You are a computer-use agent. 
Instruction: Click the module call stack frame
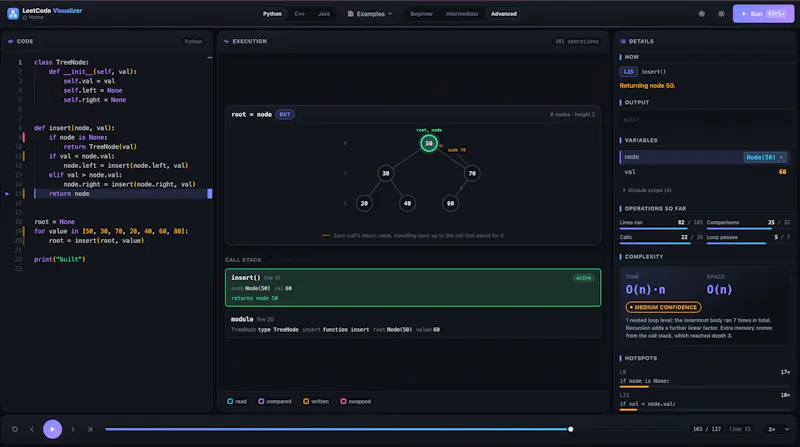[413, 324]
